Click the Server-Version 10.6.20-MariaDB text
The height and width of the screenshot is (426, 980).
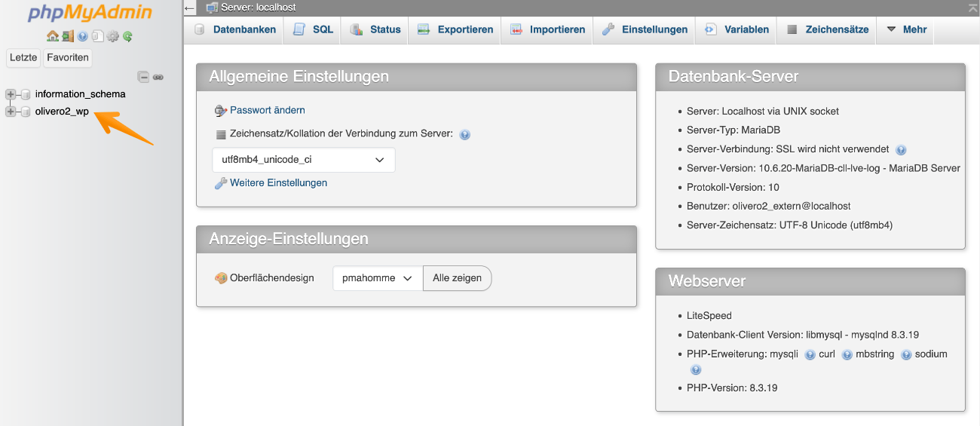coord(823,167)
